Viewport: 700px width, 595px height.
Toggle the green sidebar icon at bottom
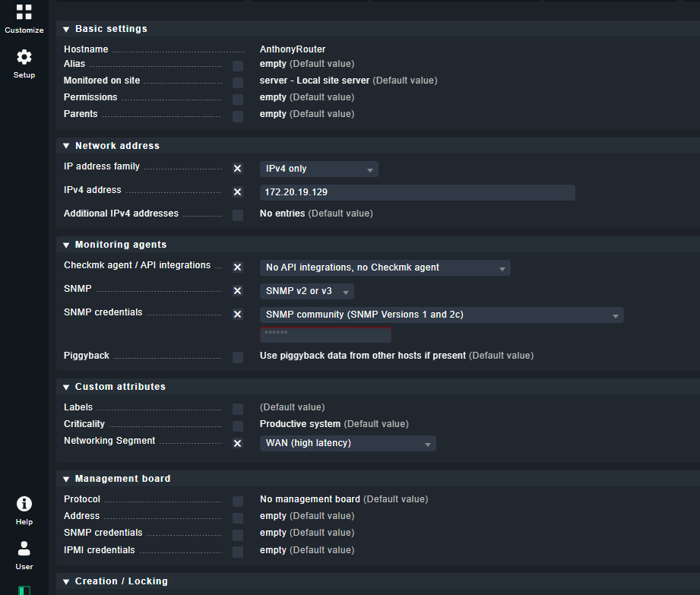pyautogui.click(x=24, y=590)
